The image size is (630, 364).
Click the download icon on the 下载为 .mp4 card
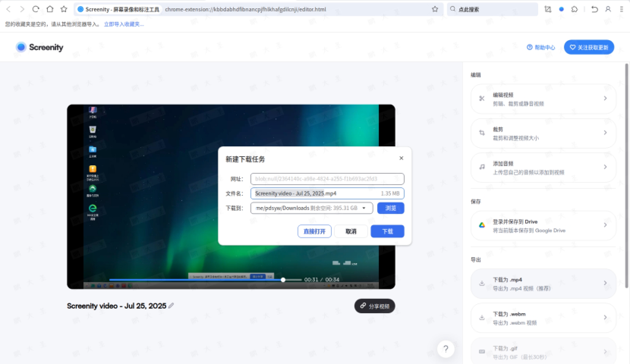point(482,283)
